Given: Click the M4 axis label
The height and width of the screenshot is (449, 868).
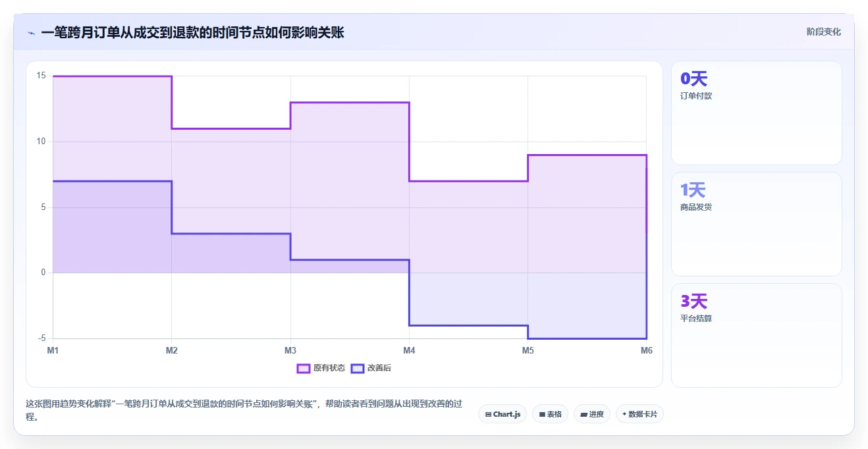Looking at the screenshot, I should point(409,351).
